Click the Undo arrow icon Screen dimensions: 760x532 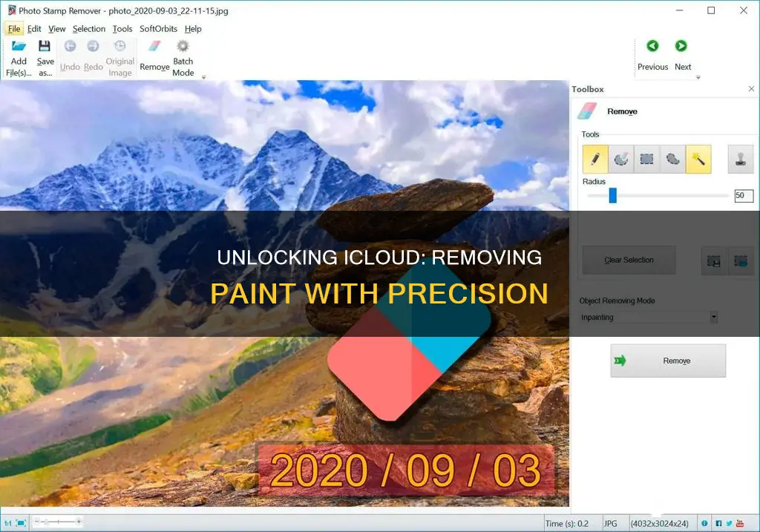click(x=70, y=47)
